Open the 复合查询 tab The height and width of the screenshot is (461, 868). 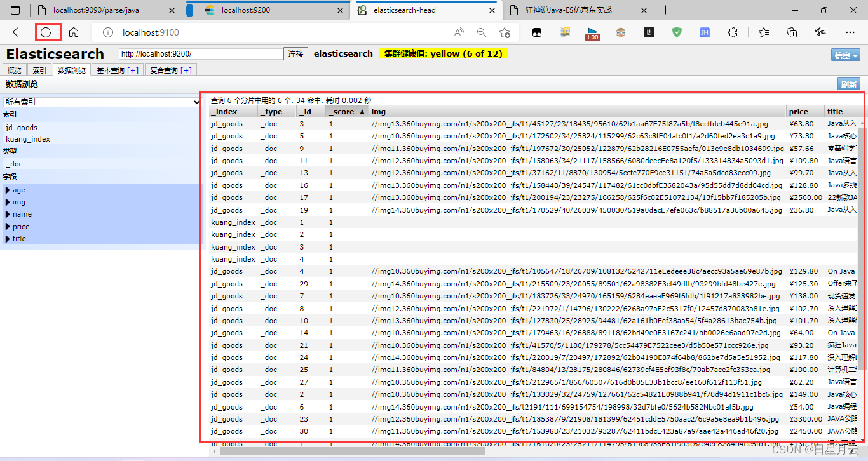[171, 70]
